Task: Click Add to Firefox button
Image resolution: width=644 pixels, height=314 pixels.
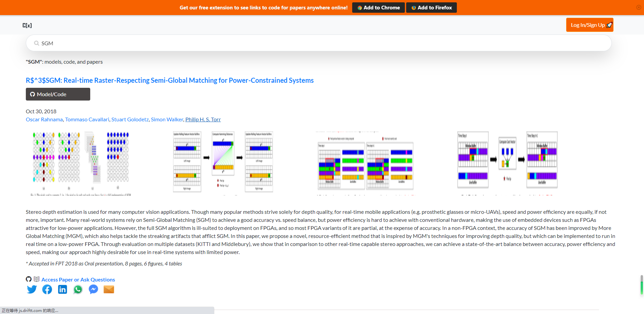Action: pos(431,7)
